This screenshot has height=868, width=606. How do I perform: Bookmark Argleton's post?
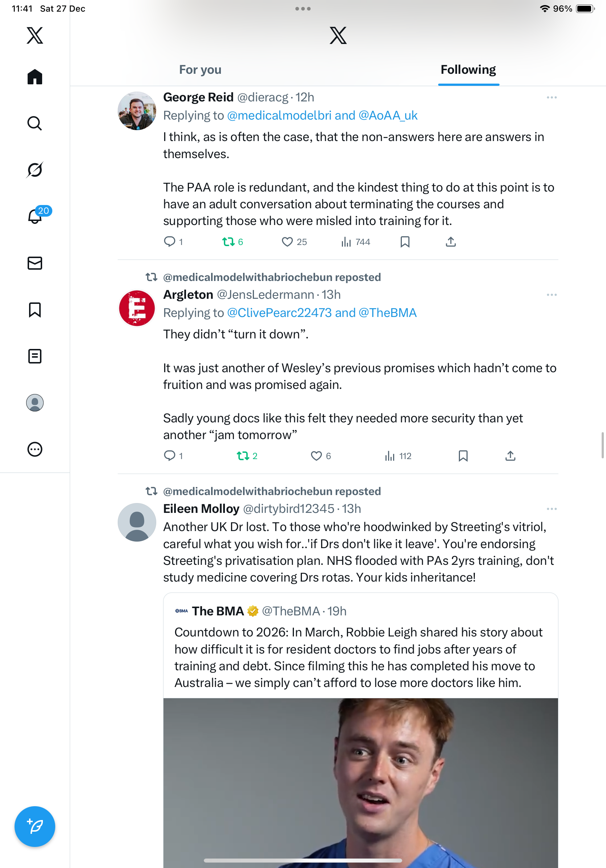(x=463, y=456)
